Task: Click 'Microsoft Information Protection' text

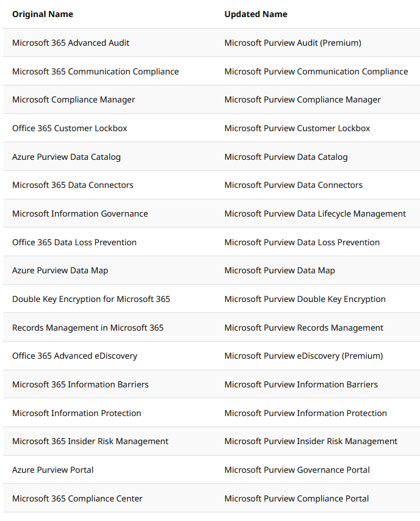Action: pyautogui.click(x=77, y=413)
